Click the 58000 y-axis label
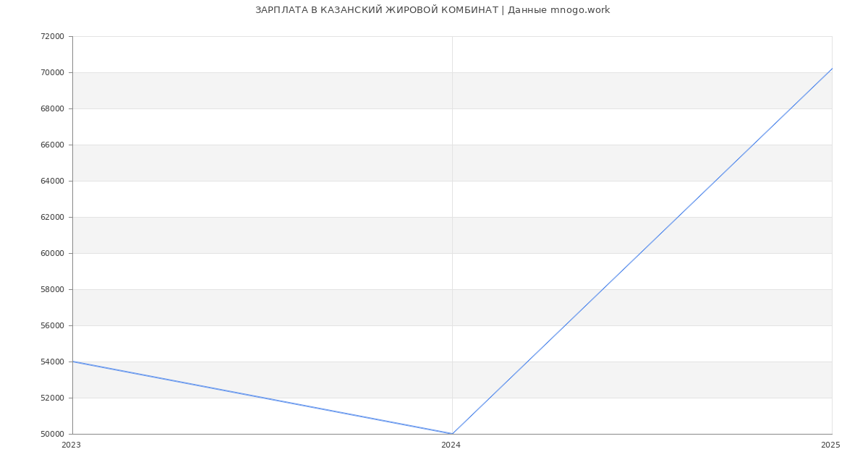This screenshot has width=868, height=470. coord(53,289)
